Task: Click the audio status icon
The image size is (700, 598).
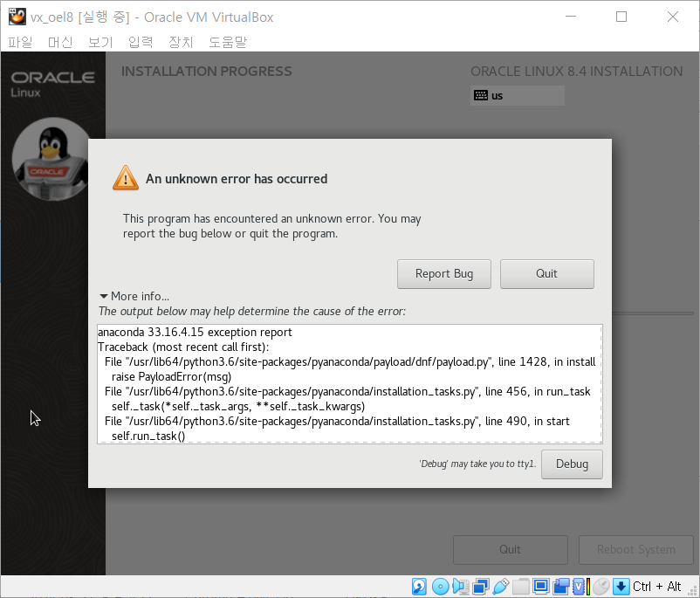Action: pos(461,587)
